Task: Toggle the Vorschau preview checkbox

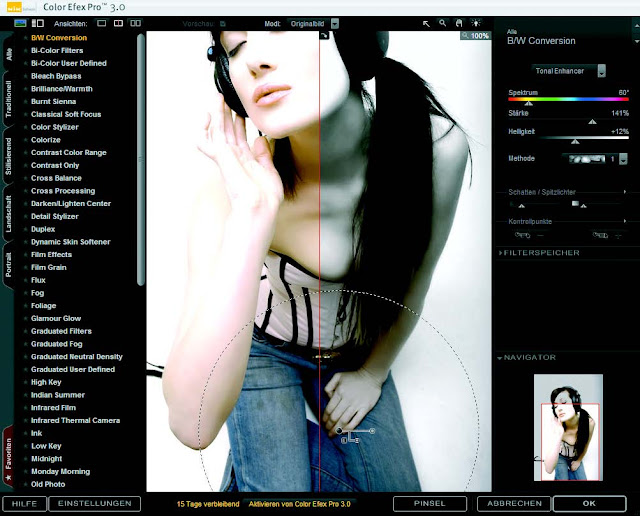Action: coord(223,24)
